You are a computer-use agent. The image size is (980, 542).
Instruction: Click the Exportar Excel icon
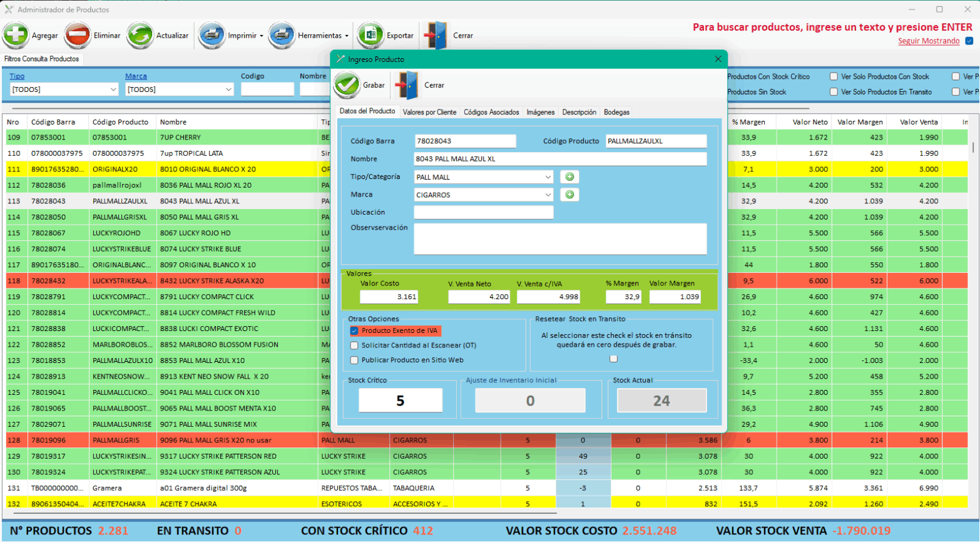(x=370, y=35)
